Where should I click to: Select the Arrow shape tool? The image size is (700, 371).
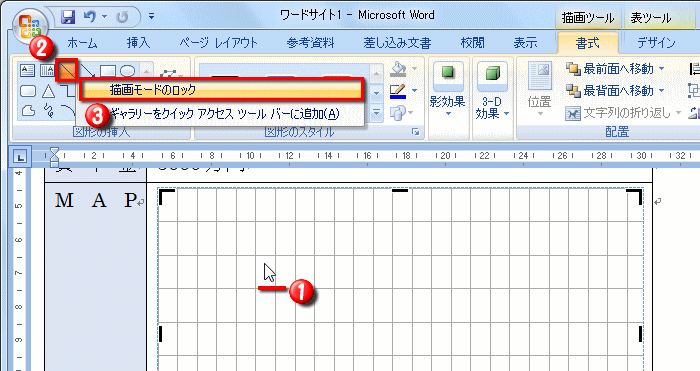point(88,71)
